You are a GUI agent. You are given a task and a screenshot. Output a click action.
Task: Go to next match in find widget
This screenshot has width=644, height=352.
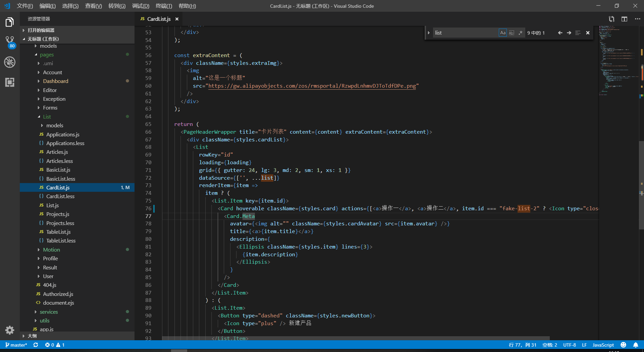pyautogui.click(x=569, y=33)
